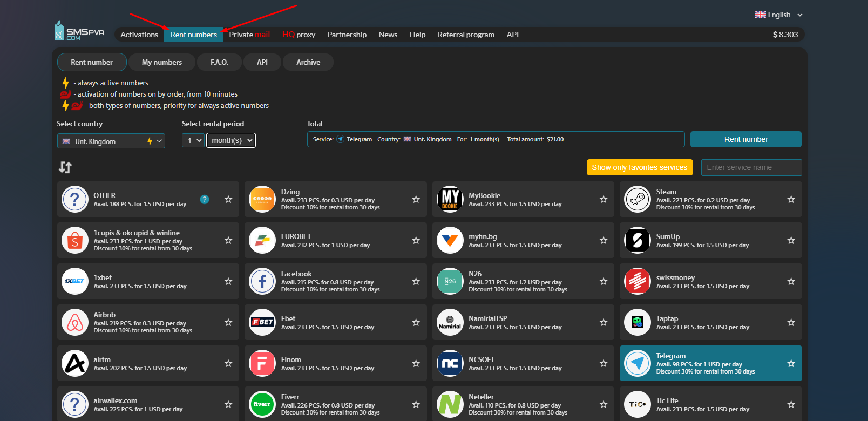This screenshot has width=868, height=421.
Task: Open the Select country dropdown
Action: coord(111,141)
